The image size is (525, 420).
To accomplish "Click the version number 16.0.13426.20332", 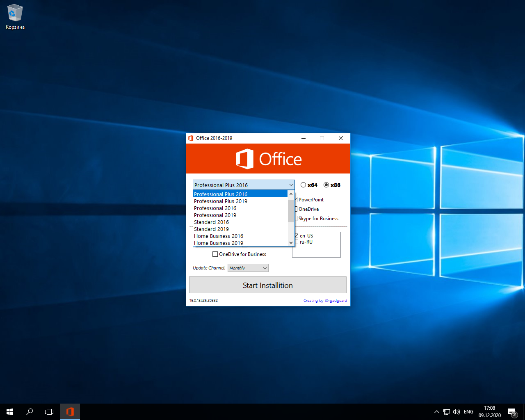I will (x=203, y=301).
